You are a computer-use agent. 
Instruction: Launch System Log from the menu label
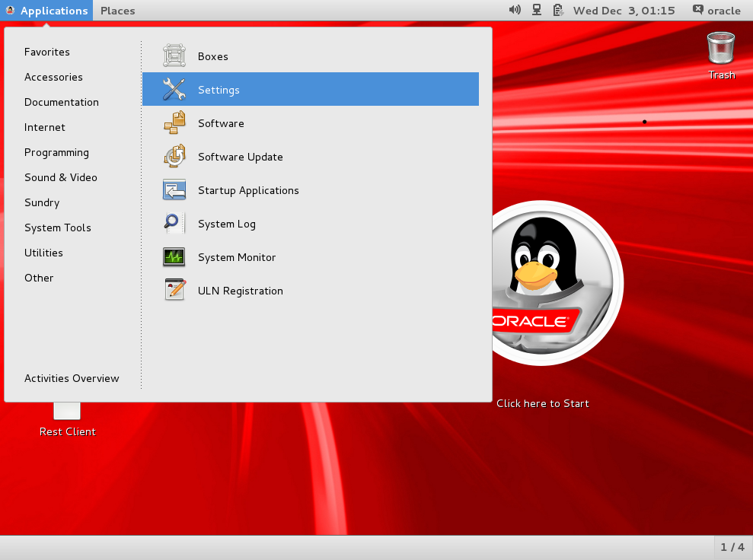click(x=227, y=224)
